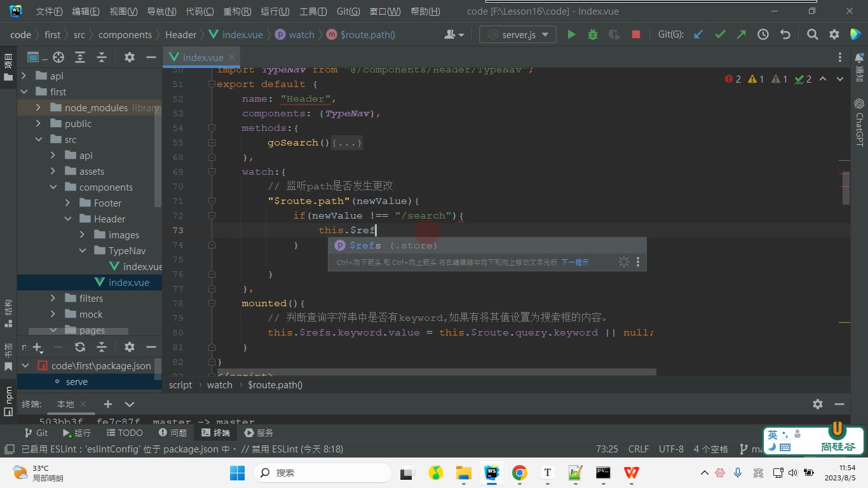The height and width of the screenshot is (488, 868).
Task: Reload npm scripts with the refresh icon
Action: tap(79, 347)
